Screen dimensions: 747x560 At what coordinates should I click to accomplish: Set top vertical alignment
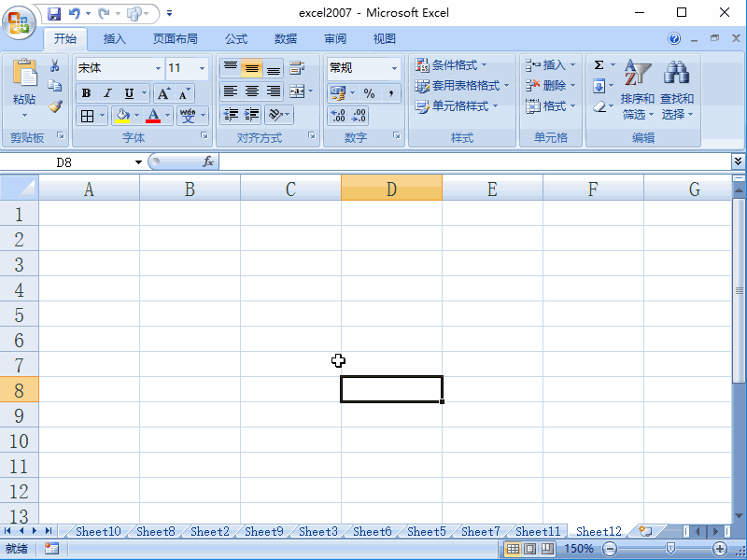231,68
